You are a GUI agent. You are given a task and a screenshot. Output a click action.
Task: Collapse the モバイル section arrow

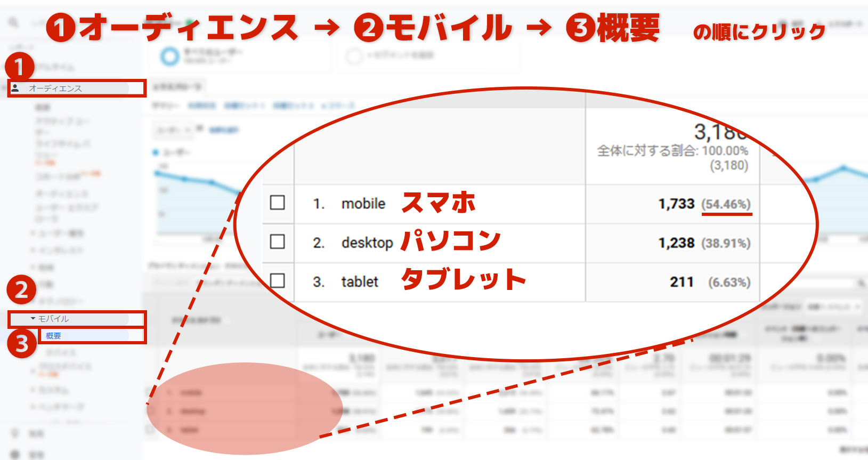click(x=33, y=319)
